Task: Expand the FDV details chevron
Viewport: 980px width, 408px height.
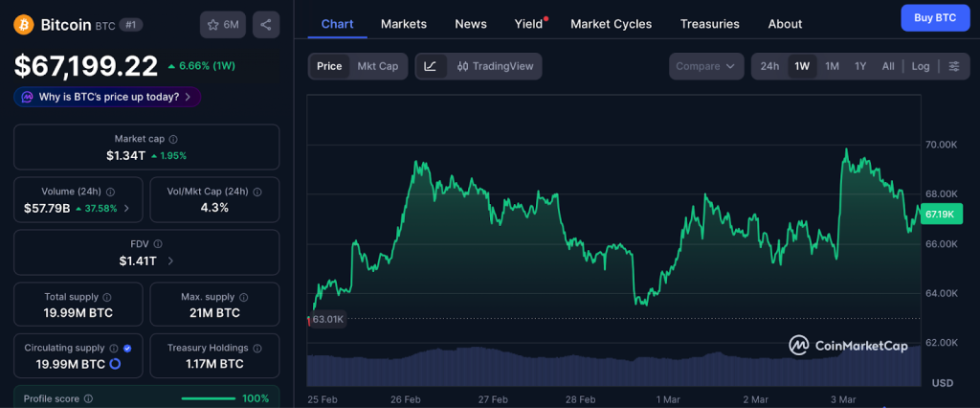Action: (170, 261)
